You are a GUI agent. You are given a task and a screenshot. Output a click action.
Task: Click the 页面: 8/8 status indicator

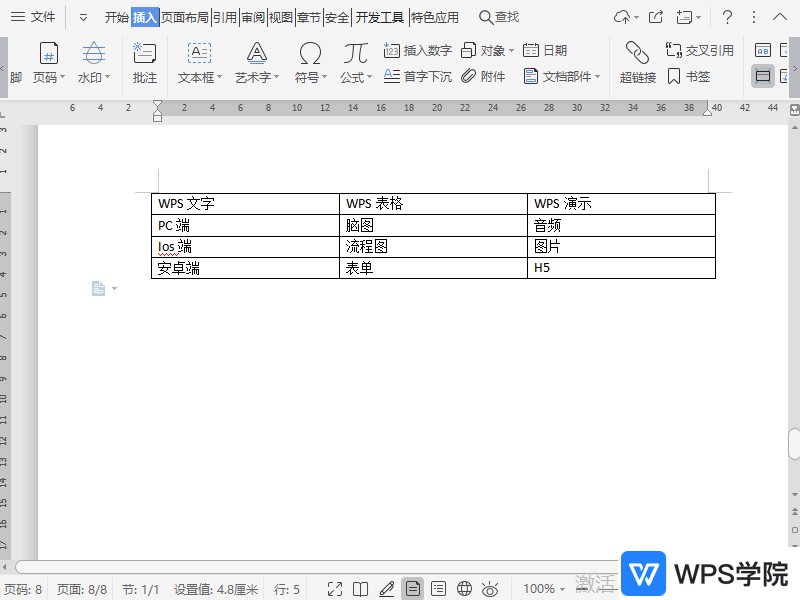(82, 589)
